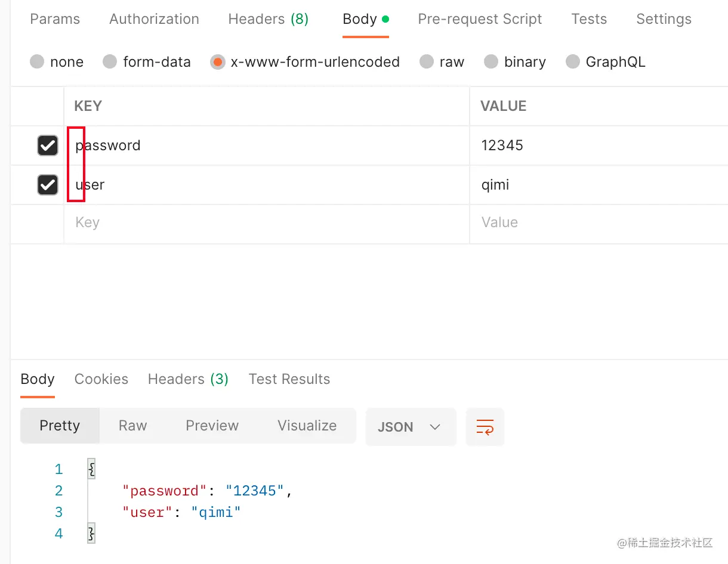Switch to the Raw response view
This screenshot has height=564, width=728.
click(132, 426)
